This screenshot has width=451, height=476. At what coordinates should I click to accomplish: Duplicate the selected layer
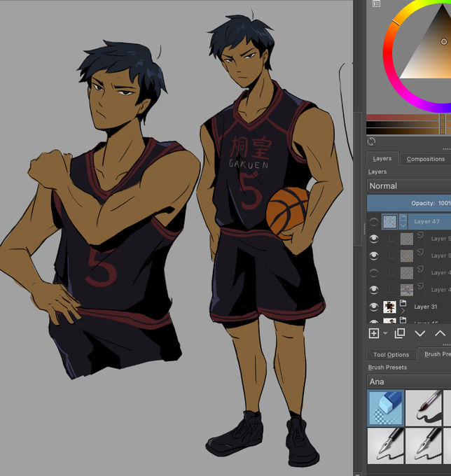point(399,333)
